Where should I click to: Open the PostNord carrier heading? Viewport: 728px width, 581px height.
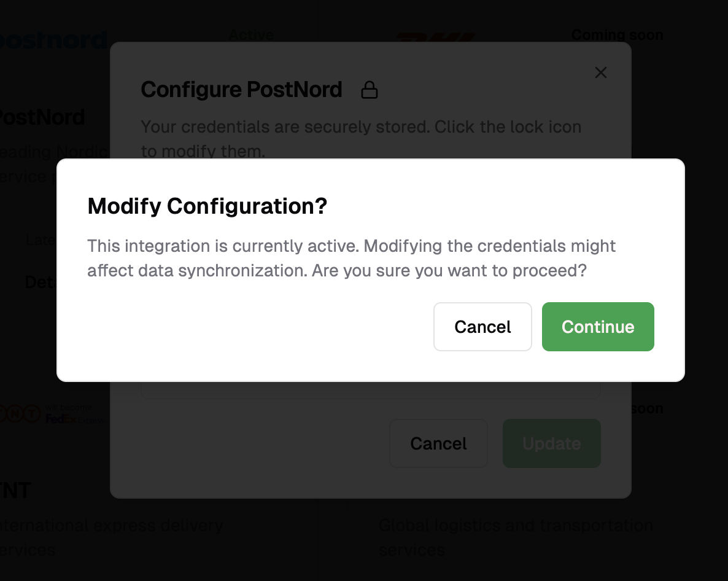[x=42, y=117]
